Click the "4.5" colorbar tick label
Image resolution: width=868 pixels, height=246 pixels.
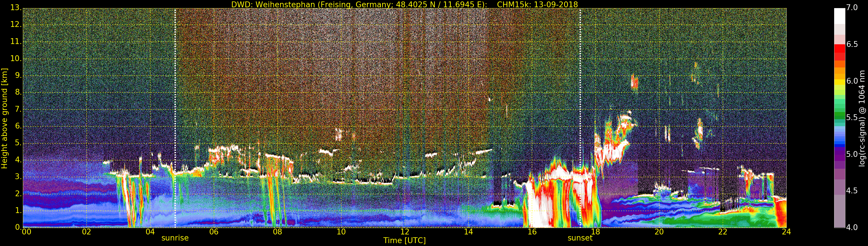coord(852,191)
